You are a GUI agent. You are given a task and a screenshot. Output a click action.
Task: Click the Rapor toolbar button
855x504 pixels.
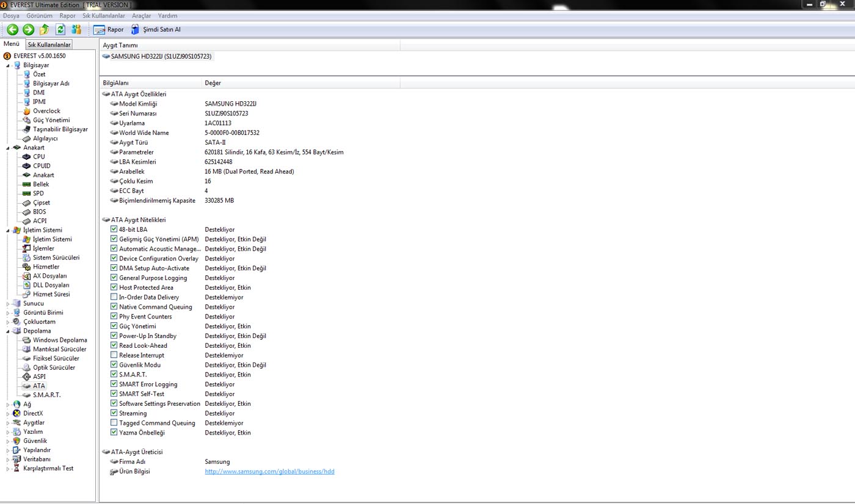tap(108, 29)
